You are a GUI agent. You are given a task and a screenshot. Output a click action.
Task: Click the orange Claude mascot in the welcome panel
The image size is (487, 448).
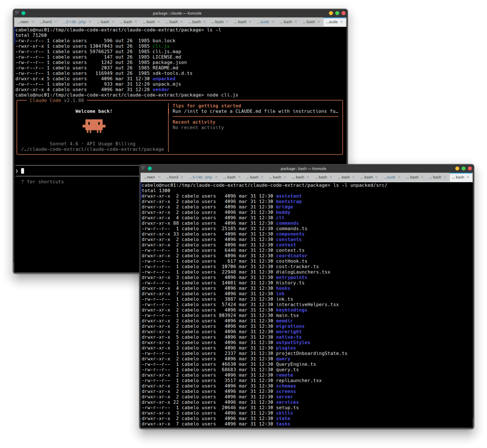(x=93, y=126)
